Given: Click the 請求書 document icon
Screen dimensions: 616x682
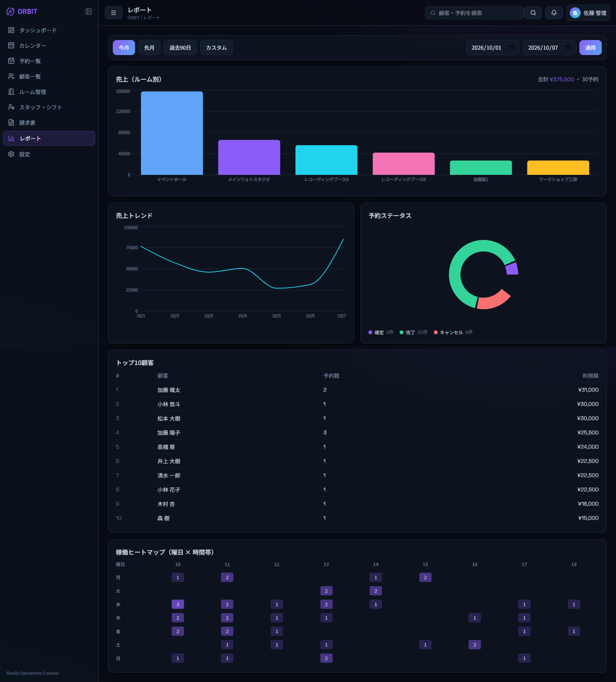Looking at the screenshot, I should click(11, 122).
